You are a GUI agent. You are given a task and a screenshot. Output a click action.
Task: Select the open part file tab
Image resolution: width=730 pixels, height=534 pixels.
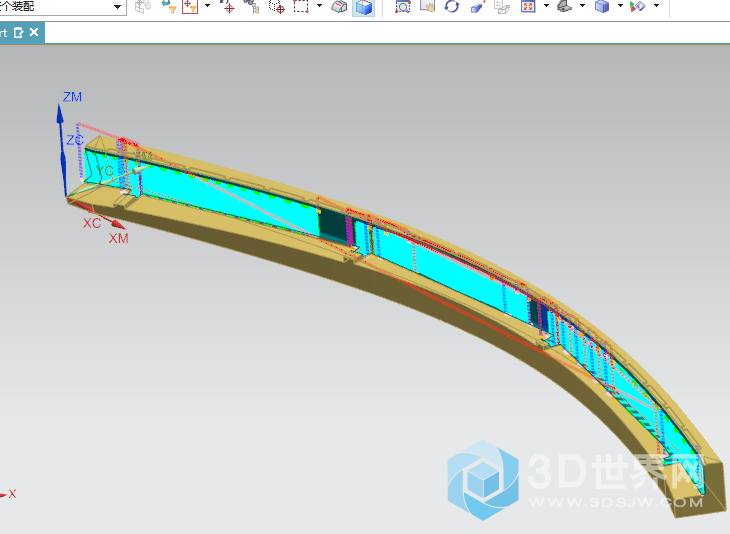tap(22, 33)
